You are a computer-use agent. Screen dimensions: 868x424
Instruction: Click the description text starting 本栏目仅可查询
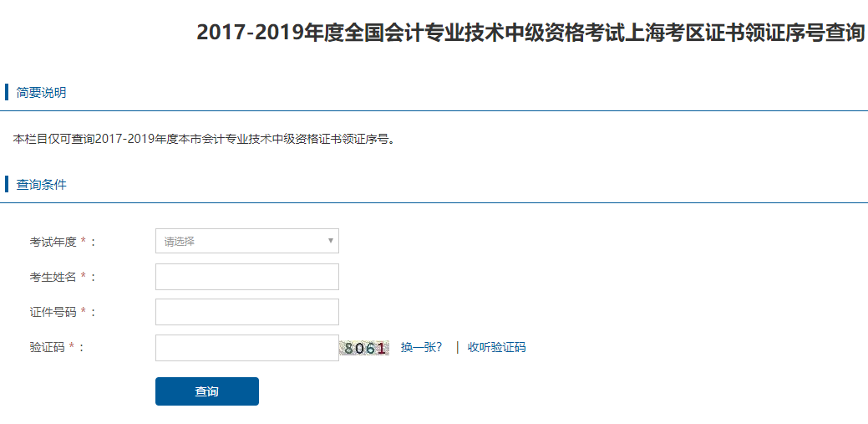204,139
